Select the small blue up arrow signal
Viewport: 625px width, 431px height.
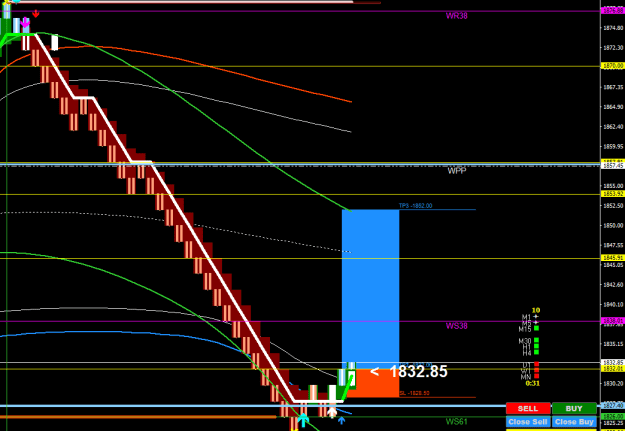point(341,420)
